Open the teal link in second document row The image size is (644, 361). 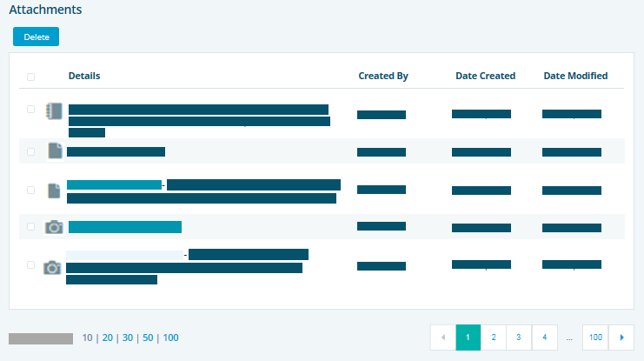click(x=114, y=185)
